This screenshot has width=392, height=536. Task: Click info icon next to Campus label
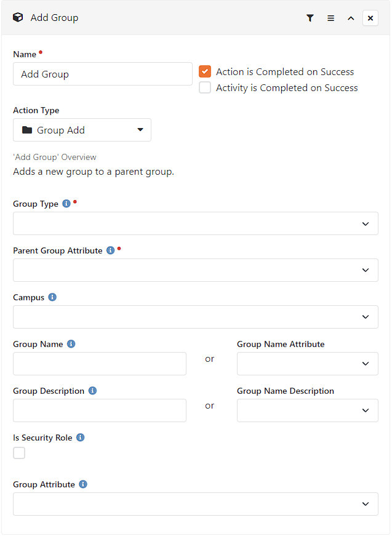tap(52, 297)
